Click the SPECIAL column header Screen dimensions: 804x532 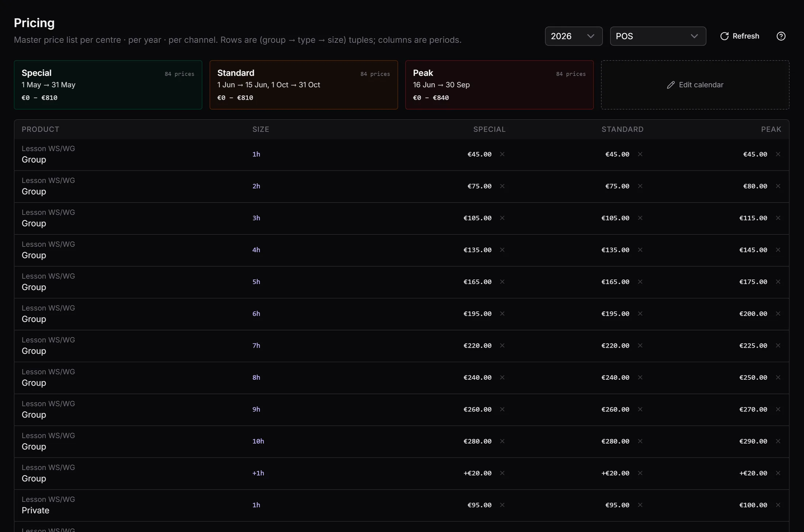pos(489,129)
